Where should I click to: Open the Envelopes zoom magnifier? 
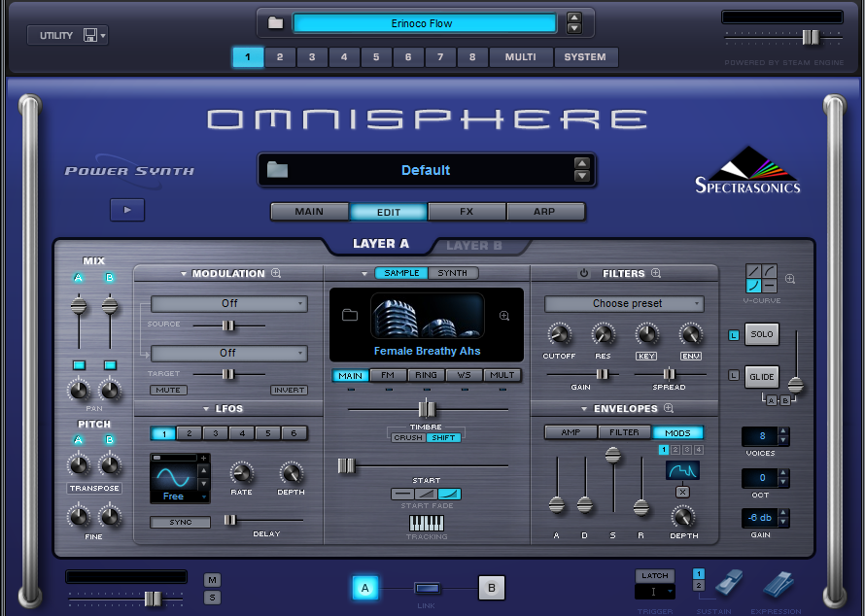669,409
